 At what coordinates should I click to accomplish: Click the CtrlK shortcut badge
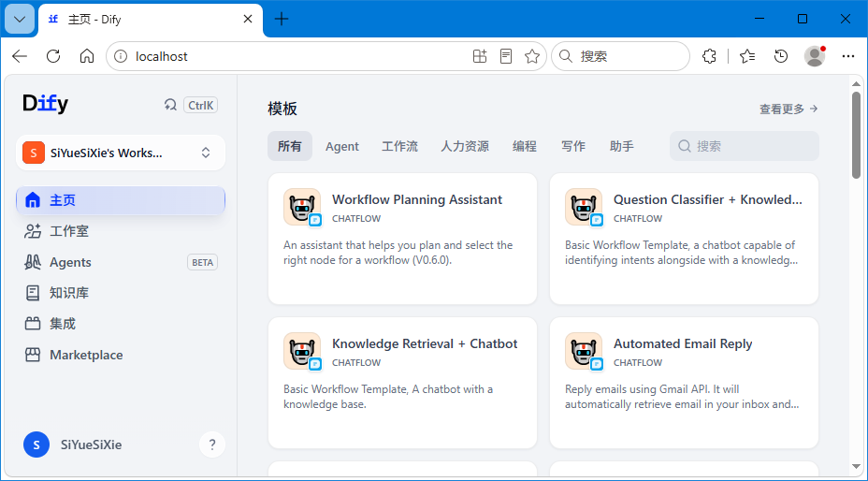point(200,105)
